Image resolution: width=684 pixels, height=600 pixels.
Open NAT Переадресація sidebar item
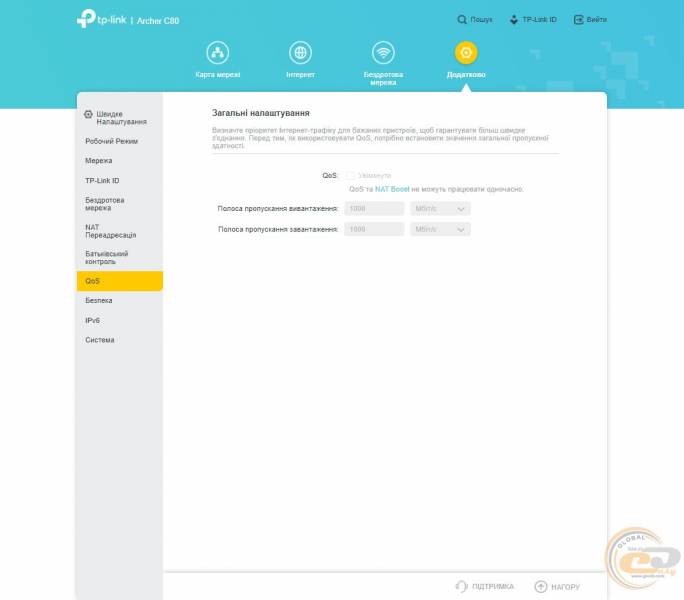(110, 231)
